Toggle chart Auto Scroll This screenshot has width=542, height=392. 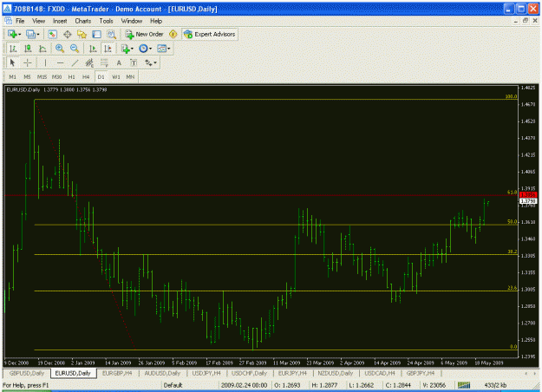(x=93, y=49)
